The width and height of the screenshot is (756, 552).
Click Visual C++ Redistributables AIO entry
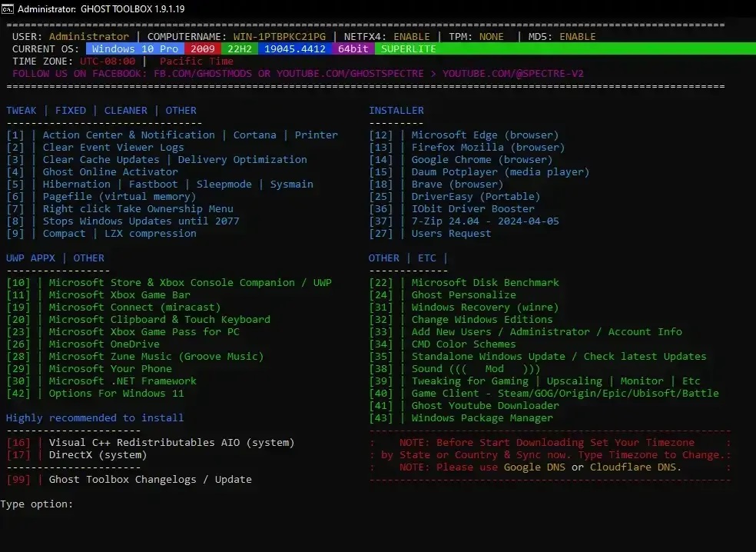click(171, 443)
